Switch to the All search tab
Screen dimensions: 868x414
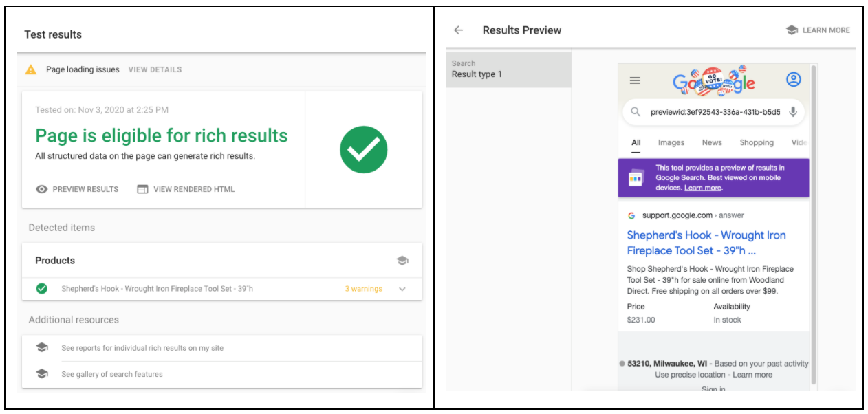[636, 143]
